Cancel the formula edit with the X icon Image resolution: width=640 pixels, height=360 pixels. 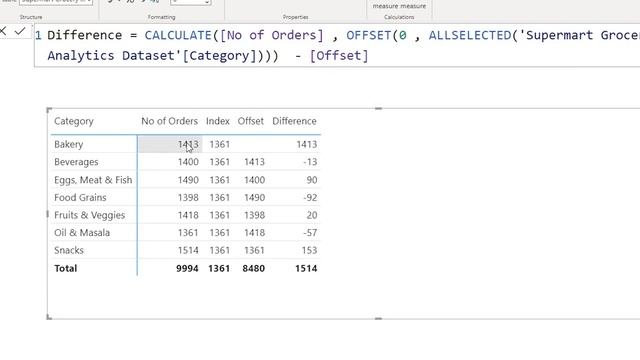(x=2, y=31)
